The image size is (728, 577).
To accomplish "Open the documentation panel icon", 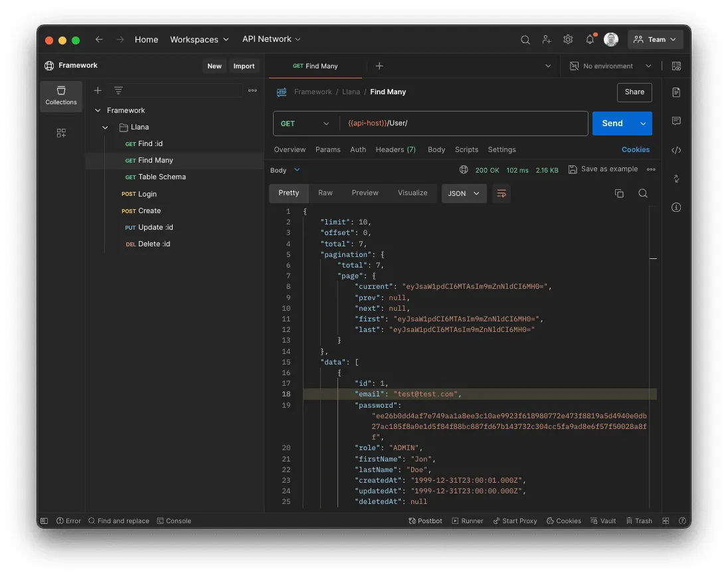I will [676, 92].
